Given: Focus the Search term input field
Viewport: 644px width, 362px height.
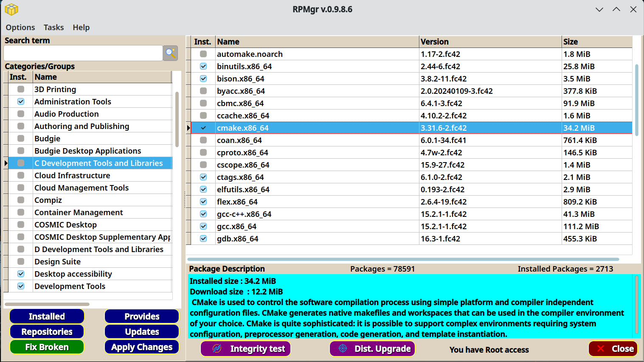Looking at the screenshot, I should (x=83, y=53).
